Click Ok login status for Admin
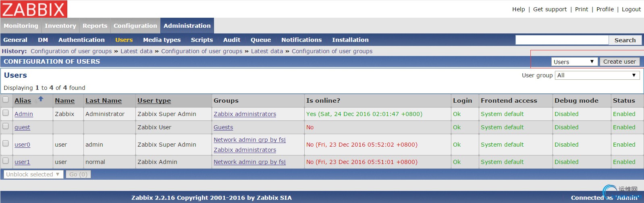 [457, 114]
